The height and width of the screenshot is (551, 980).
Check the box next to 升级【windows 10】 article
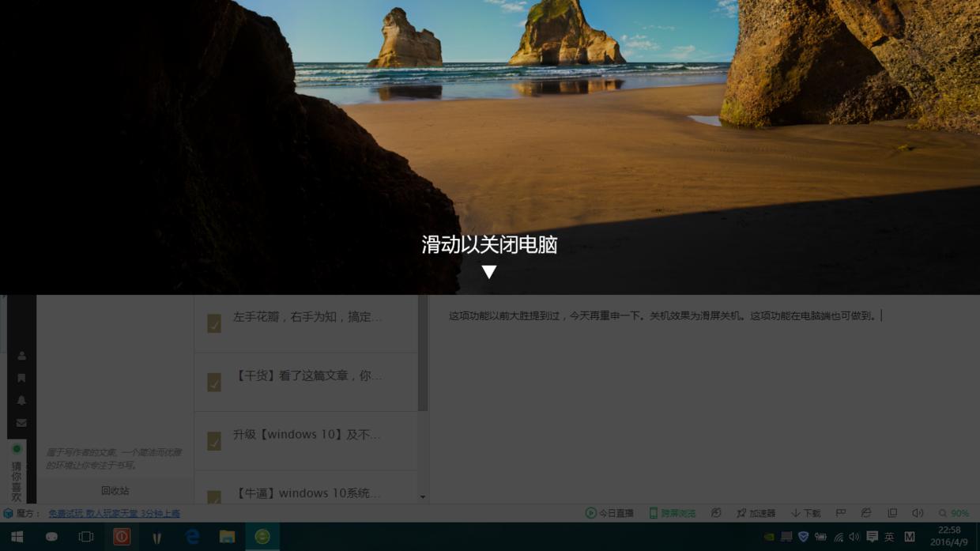pyautogui.click(x=213, y=440)
